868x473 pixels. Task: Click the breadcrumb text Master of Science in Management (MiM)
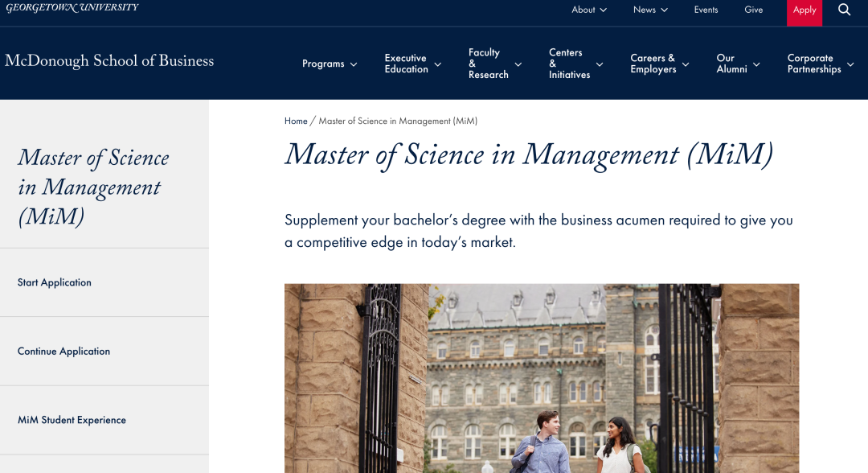398,121
